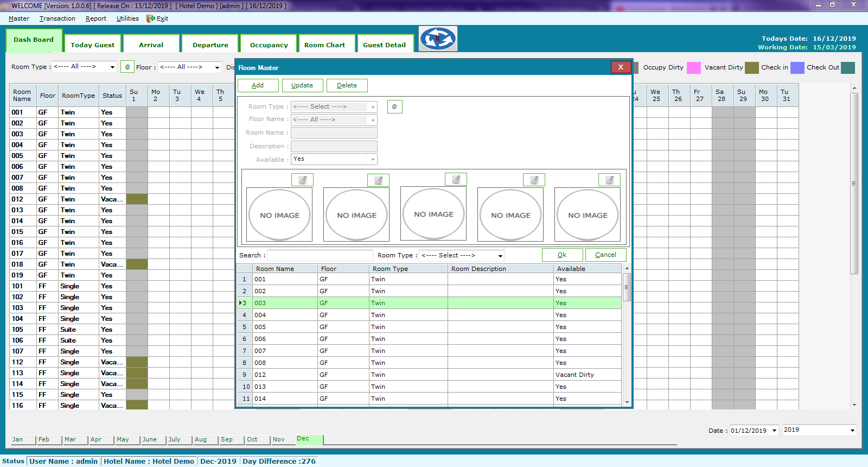Click the pink Occupy Dirty color swatch
This screenshot has height=467, width=868.
(693, 67)
